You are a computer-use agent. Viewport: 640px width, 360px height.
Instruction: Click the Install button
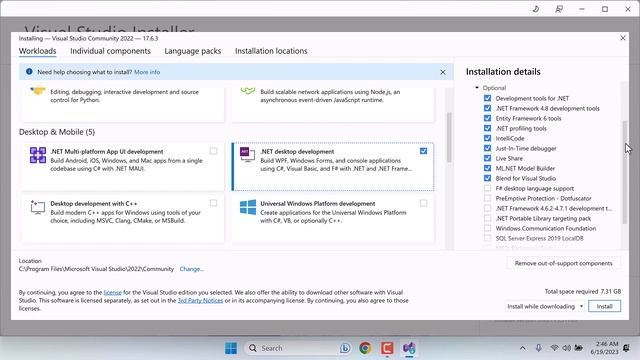pos(604,306)
